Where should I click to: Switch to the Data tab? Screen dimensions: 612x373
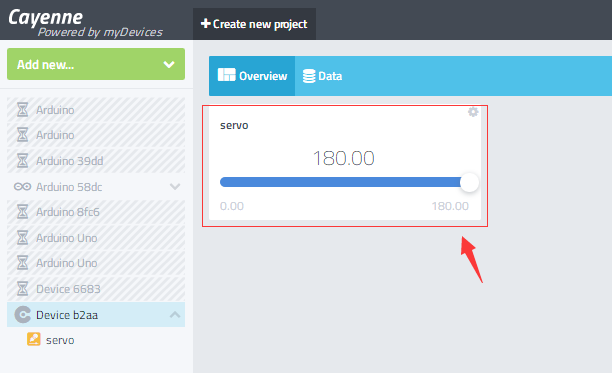(323, 76)
